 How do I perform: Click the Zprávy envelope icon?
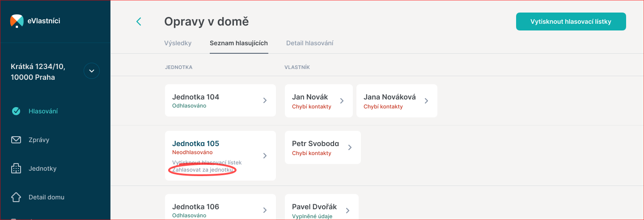(16, 140)
